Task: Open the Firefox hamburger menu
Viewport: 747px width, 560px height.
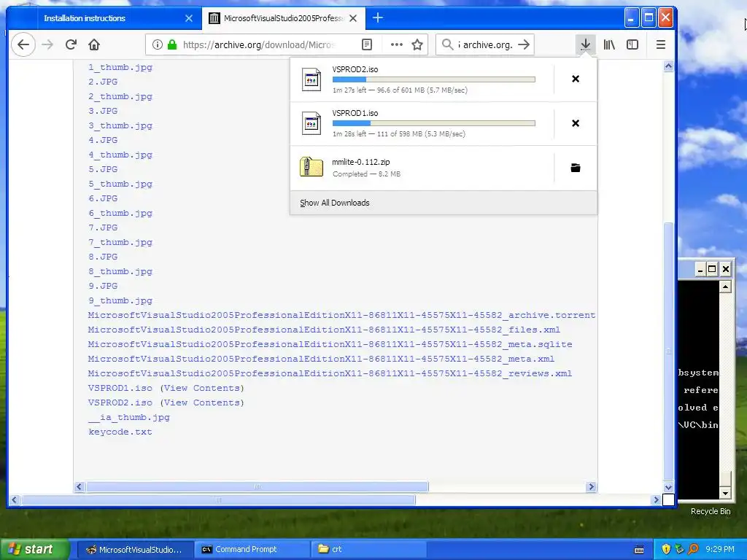Action: click(661, 44)
